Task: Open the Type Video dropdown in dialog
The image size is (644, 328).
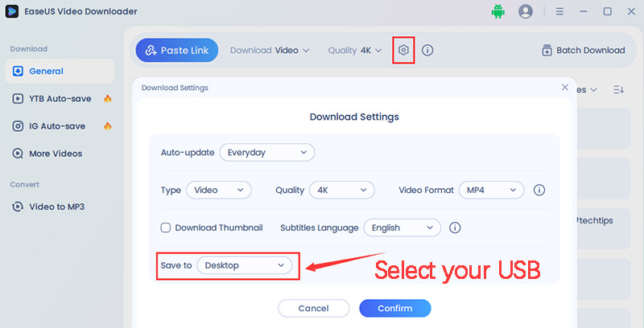Action: click(219, 190)
